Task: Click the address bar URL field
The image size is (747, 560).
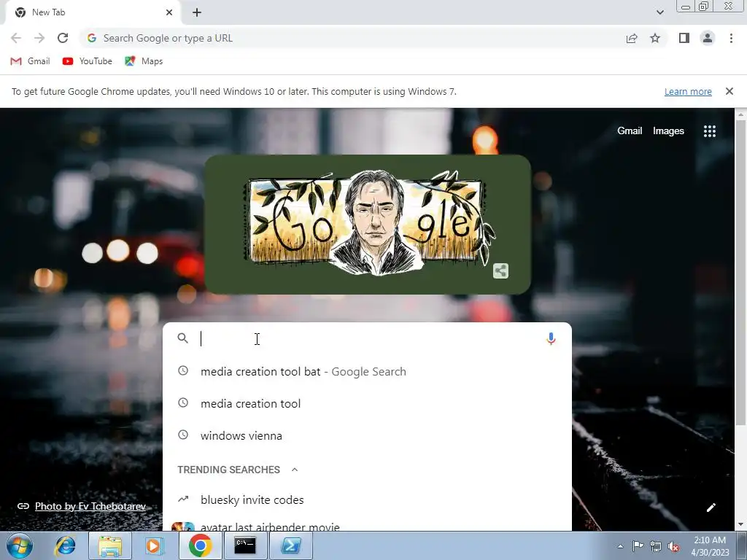Action: point(352,38)
